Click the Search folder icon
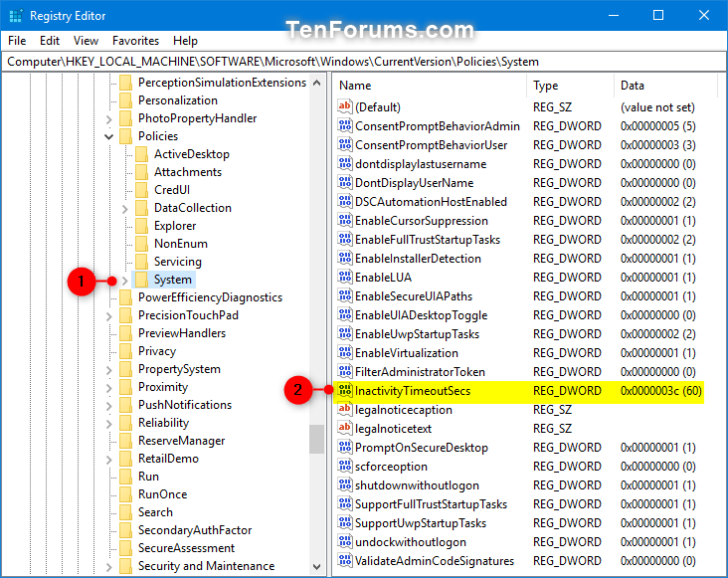Viewport: 728px width, 578px height. click(126, 512)
